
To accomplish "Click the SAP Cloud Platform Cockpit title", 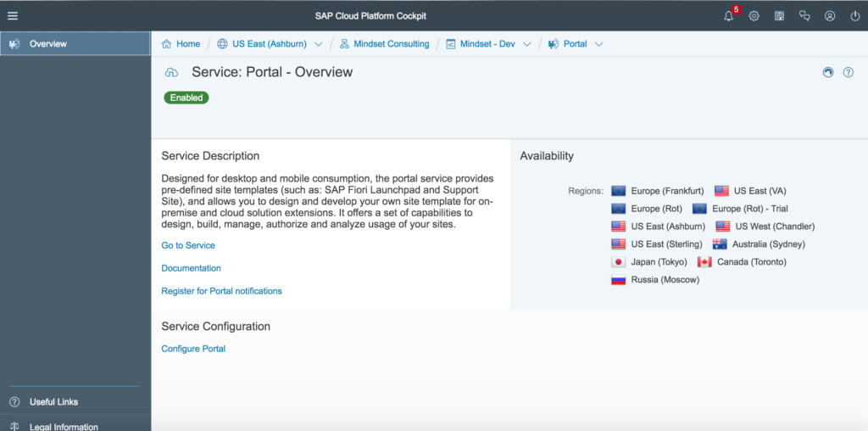I will click(371, 16).
